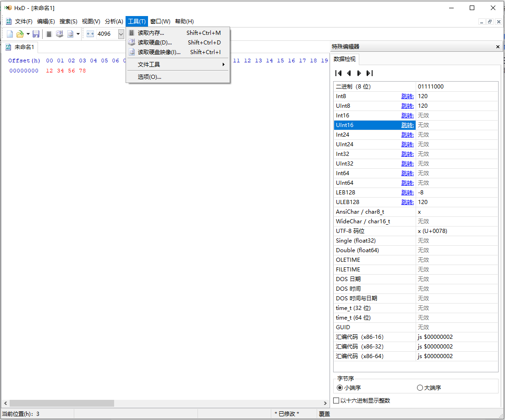Select the 小端序 radio button
The height and width of the screenshot is (420, 505).
tap(340, 387)
